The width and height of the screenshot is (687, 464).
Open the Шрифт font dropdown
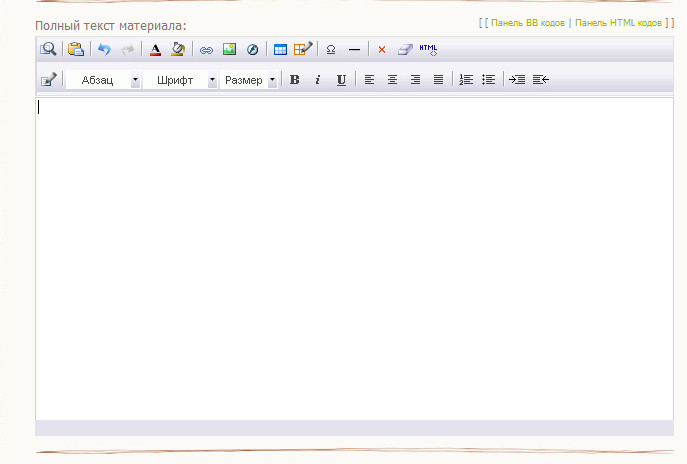[x=180, y=80]
